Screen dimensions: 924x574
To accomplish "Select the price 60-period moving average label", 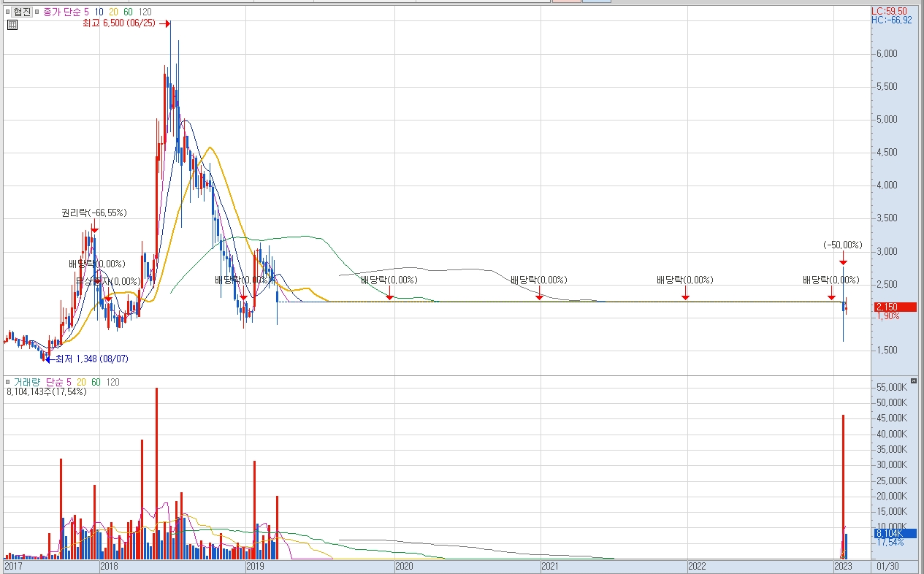I will click(128, 12).
